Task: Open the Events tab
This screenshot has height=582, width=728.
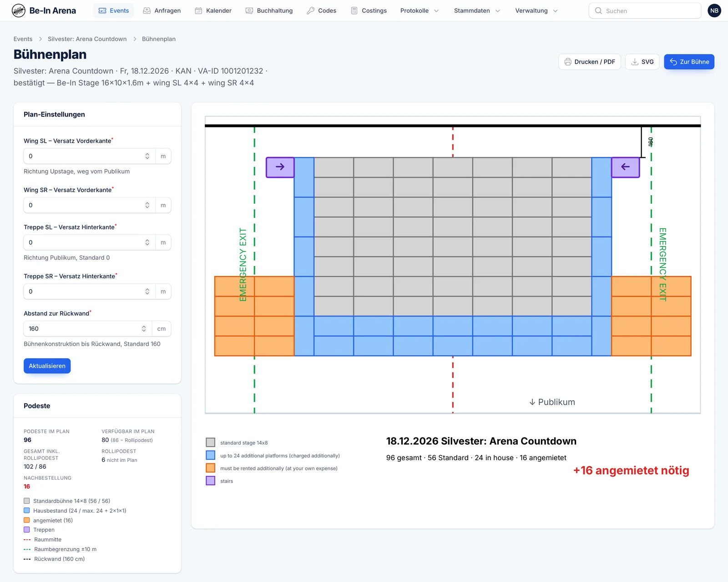Action: click(x=114, y=10)
